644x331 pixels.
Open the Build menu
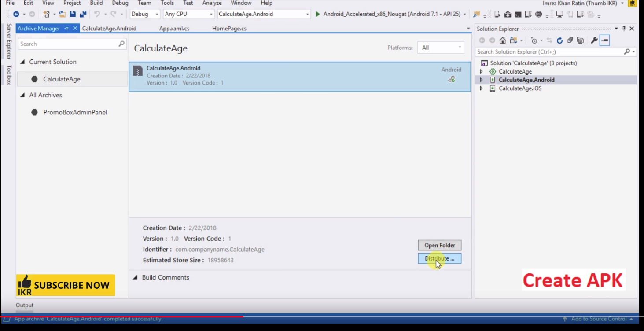[x=96, y=3]
